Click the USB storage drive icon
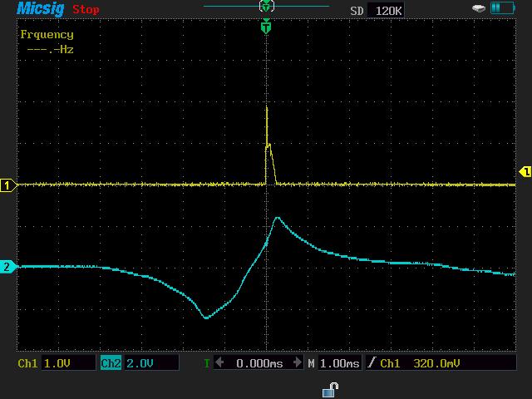Image resolution: width=532 pixels, height=399 pixels. click(x=479, y=8)
